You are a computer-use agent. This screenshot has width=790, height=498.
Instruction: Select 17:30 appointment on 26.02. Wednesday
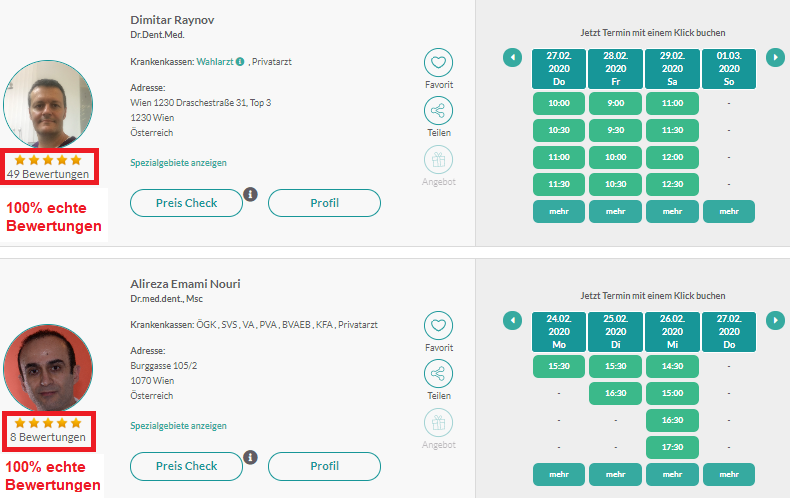tap(672, 447)
